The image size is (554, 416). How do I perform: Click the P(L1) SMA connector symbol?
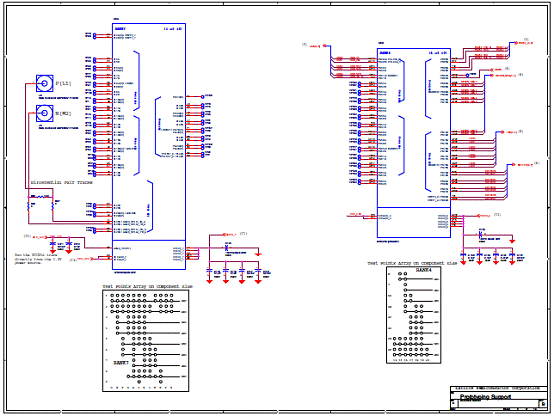coord(45,83)
